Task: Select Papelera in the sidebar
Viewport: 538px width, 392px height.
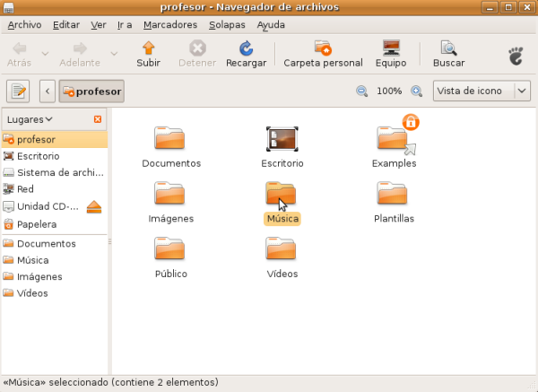Action: [36, 224]
